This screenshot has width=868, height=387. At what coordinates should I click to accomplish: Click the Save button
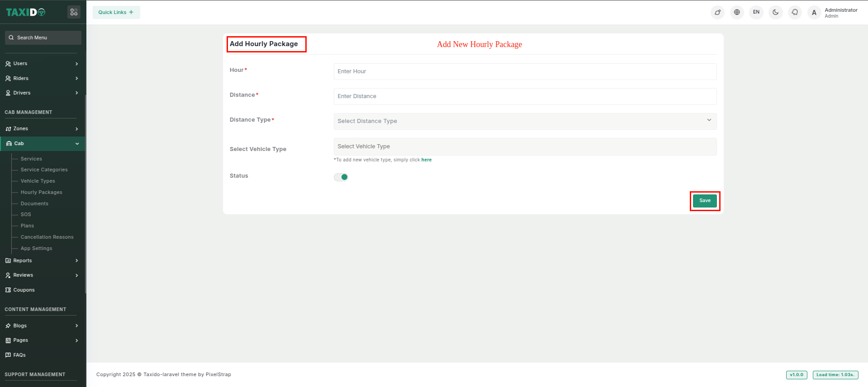pos(705,201)
